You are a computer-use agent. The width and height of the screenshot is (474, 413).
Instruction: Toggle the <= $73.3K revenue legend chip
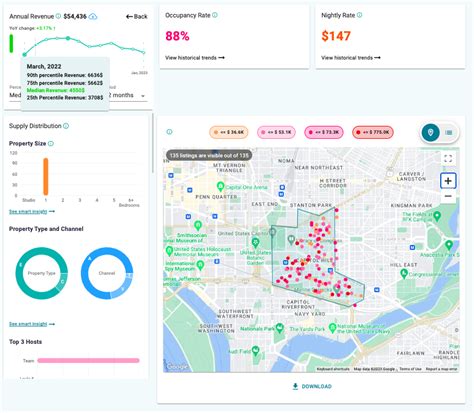point(324,132)
